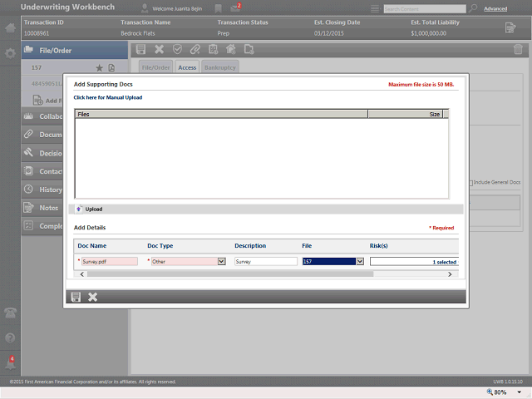Click the bookmark icon in header

point(218,8)
